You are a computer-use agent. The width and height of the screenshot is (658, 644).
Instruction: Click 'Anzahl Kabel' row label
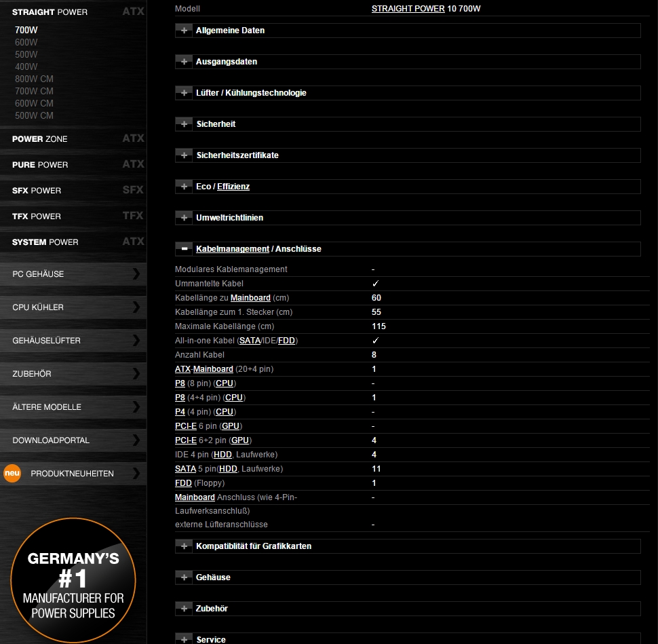199,355
